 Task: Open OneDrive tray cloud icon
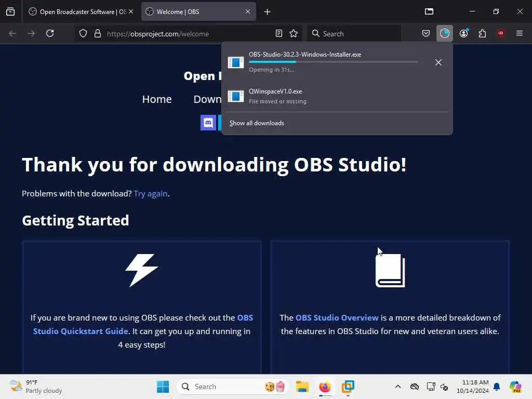[x=415, y=387]
